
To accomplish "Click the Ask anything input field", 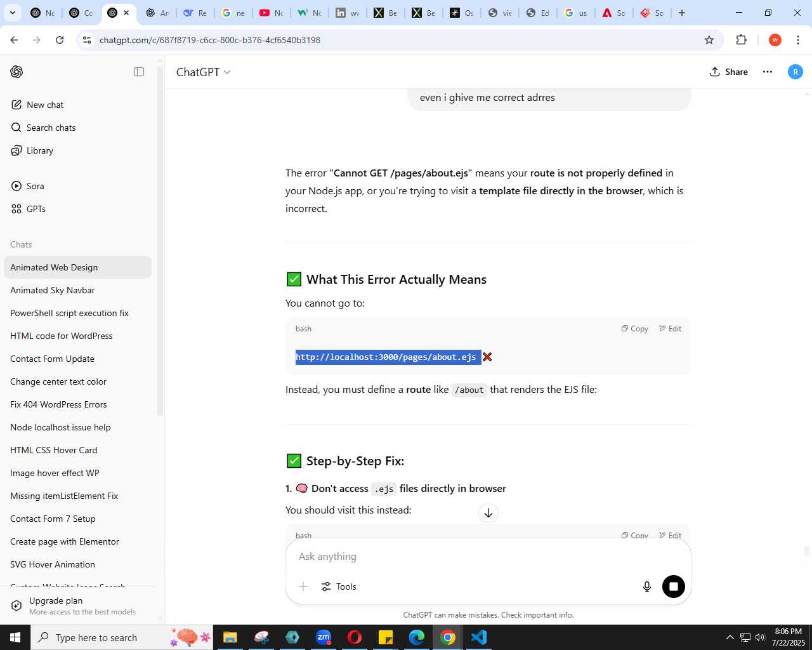I will point(488,556).
